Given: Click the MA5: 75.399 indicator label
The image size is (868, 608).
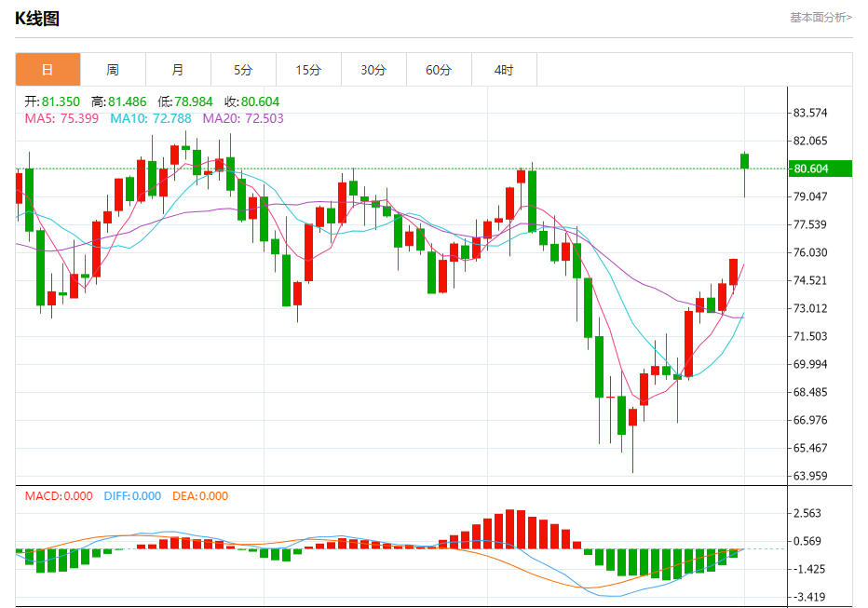Looking at the screenshot, I should click(x=61, y=118).
